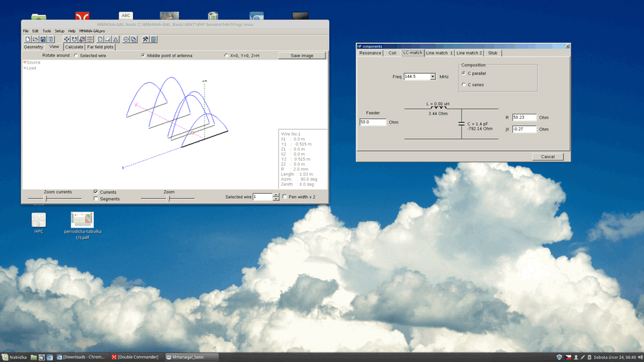Image resolution: width=644 pixels, height=362 pixels.
Task: Click the calculator toolbar icon
Action: tap(153, 39)
